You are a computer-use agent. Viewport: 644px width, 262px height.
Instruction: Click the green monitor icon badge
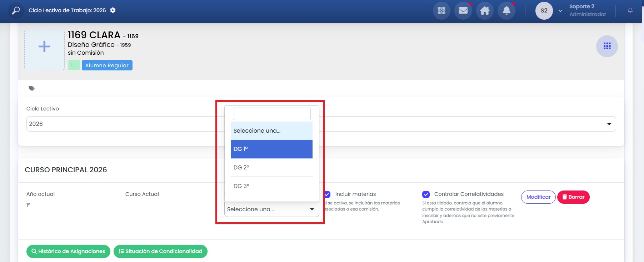[x=74, y=65]
